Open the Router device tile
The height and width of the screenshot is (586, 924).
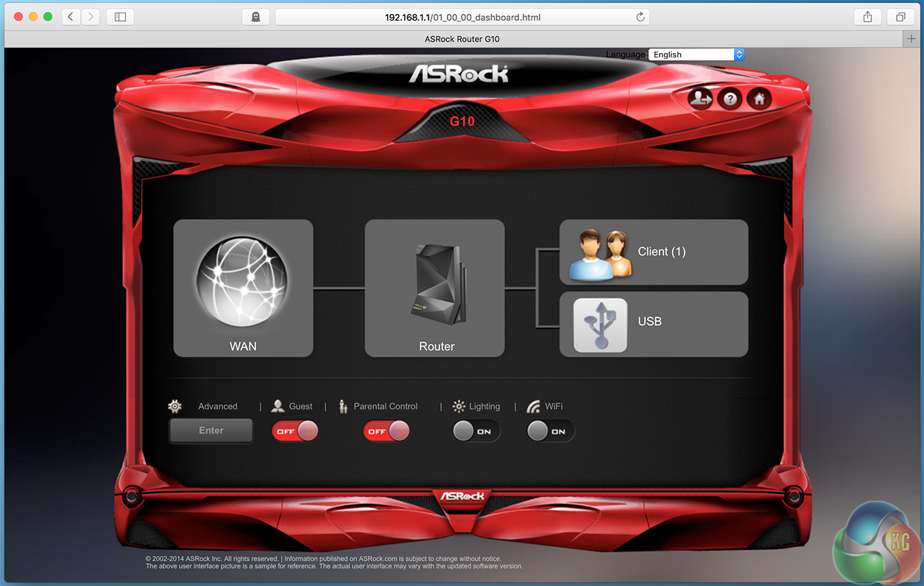[434, 288]
